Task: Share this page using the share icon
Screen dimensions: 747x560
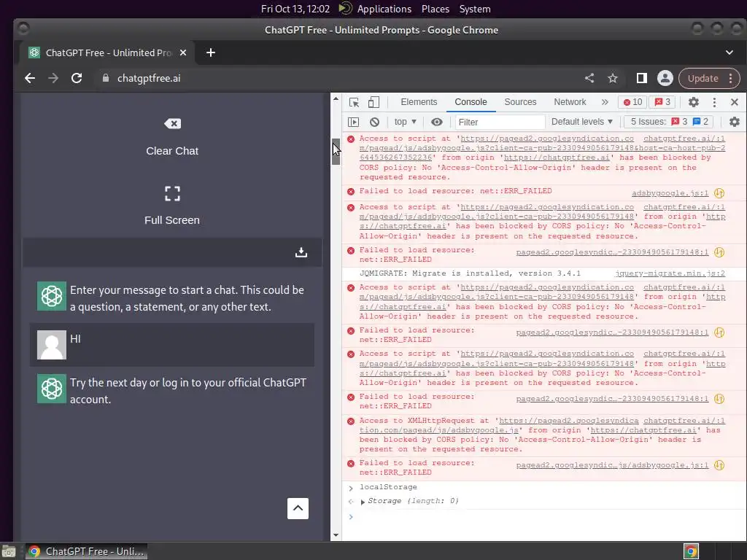Action: [x=589, y=78]
